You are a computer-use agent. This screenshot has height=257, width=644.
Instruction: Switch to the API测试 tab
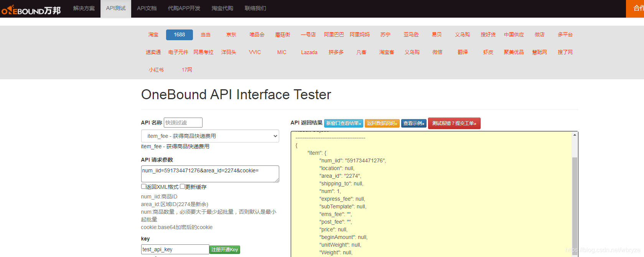click(x=116, y=8)
